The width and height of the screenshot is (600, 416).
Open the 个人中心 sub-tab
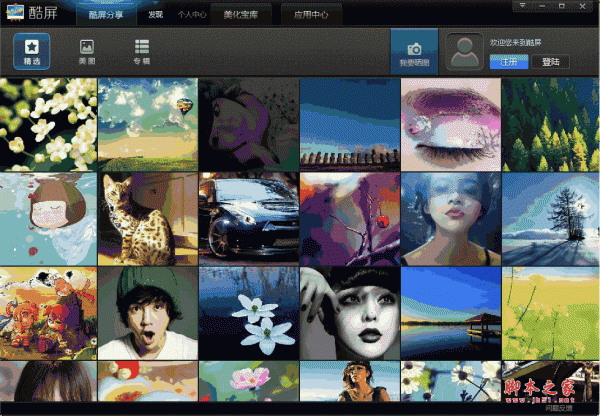tap(192, 15)
